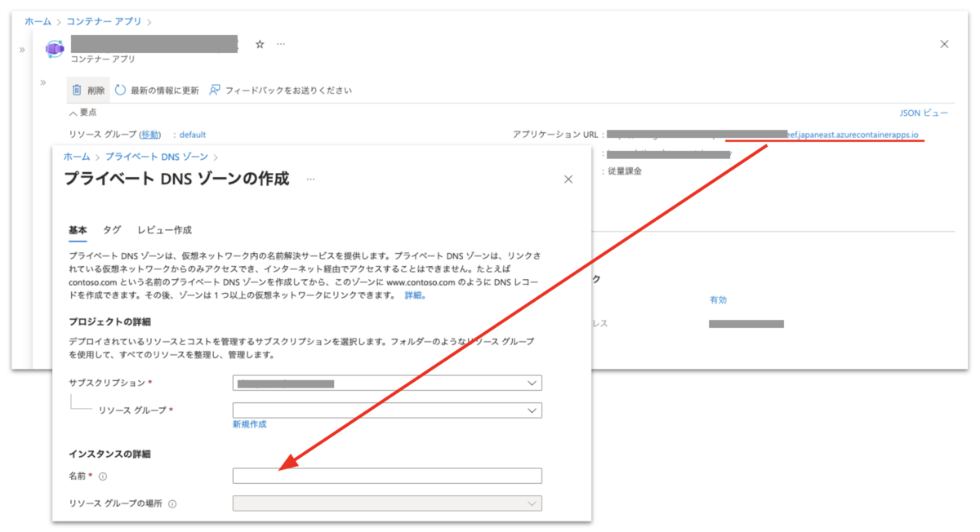Open the 詳細 learn more link

pyautogui.click(x=414, y=295)
